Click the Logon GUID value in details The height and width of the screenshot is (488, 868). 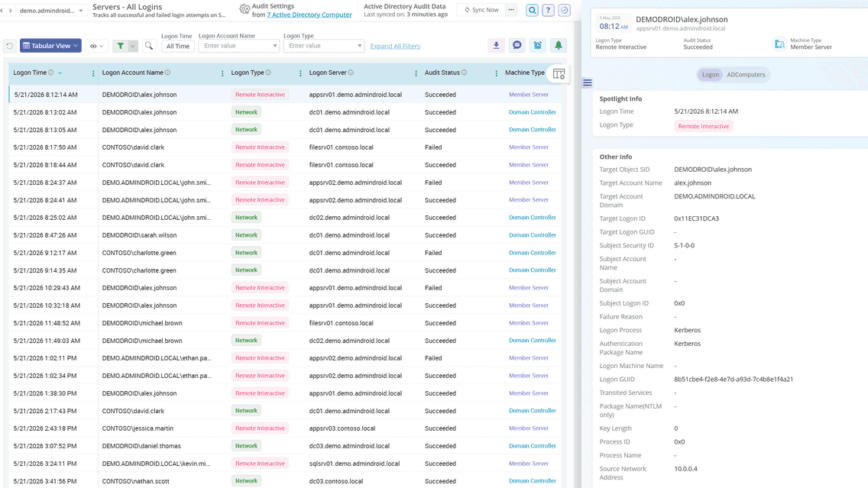pyautogui.click(x=734, y=380)
